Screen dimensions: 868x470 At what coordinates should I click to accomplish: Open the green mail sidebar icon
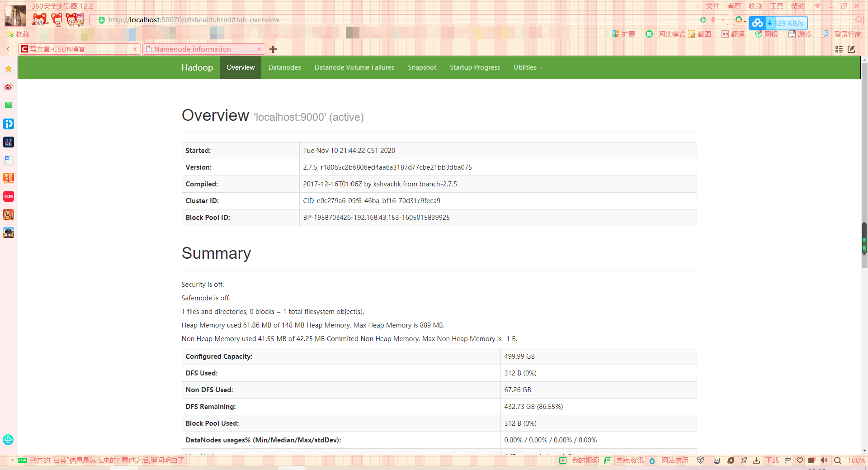click(x=9, y=105)
